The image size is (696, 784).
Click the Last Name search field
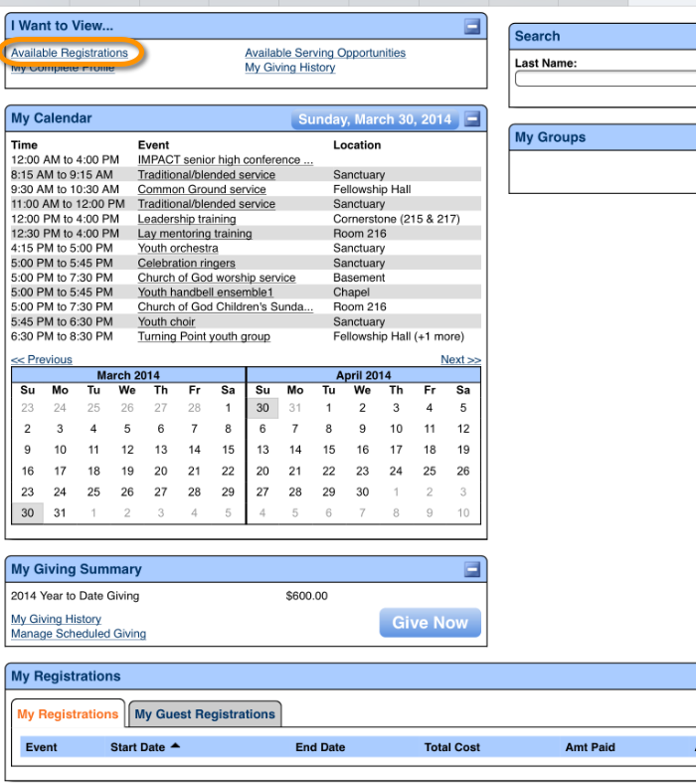tap(605, 80)
